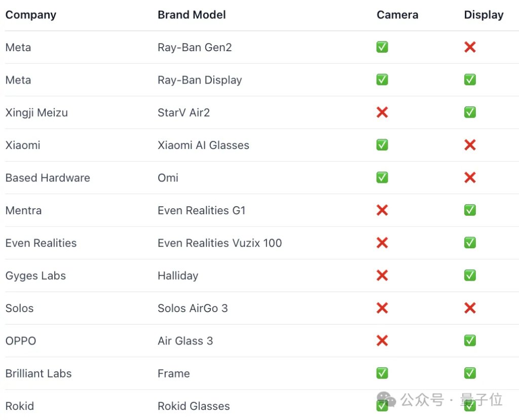The height and width of the screenshot is (420, 519).
Task: Select the Xingji Meizu company cell
Action: [x=36, y=112]
